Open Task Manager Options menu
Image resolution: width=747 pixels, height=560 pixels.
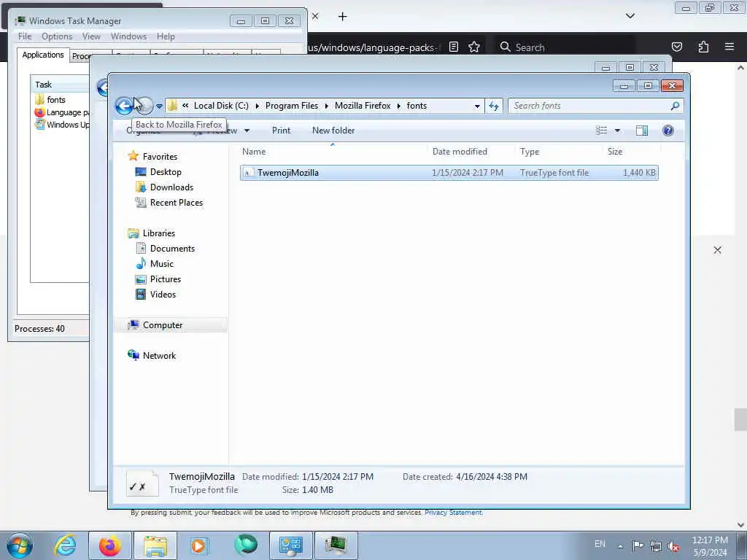point(57,36)
